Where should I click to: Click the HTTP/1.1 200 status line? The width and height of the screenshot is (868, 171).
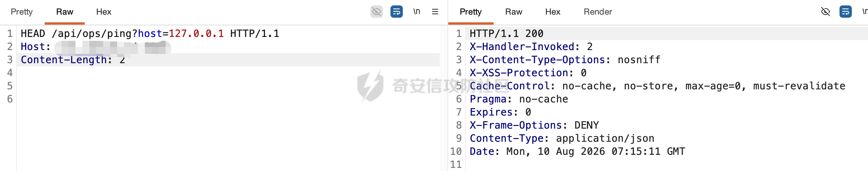coord(506,34)
